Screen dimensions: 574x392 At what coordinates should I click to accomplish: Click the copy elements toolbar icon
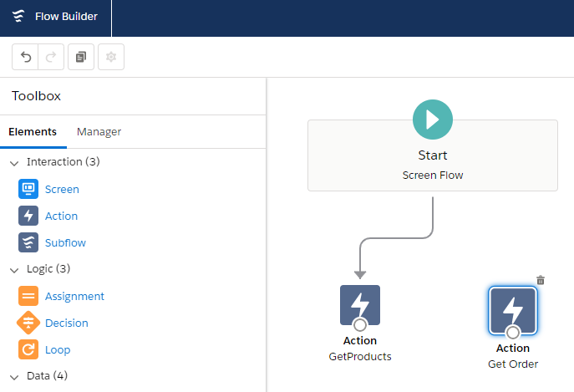(x=81, y=57)
